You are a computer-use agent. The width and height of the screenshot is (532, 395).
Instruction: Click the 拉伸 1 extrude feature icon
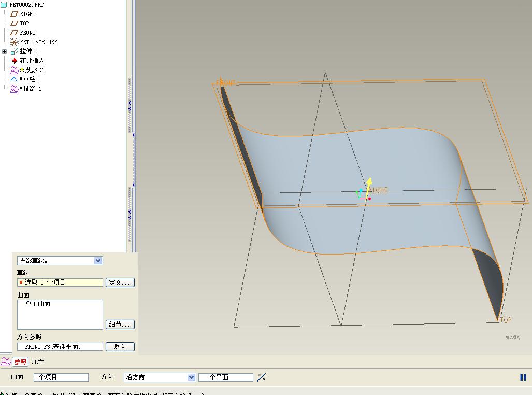pos(15,51)
